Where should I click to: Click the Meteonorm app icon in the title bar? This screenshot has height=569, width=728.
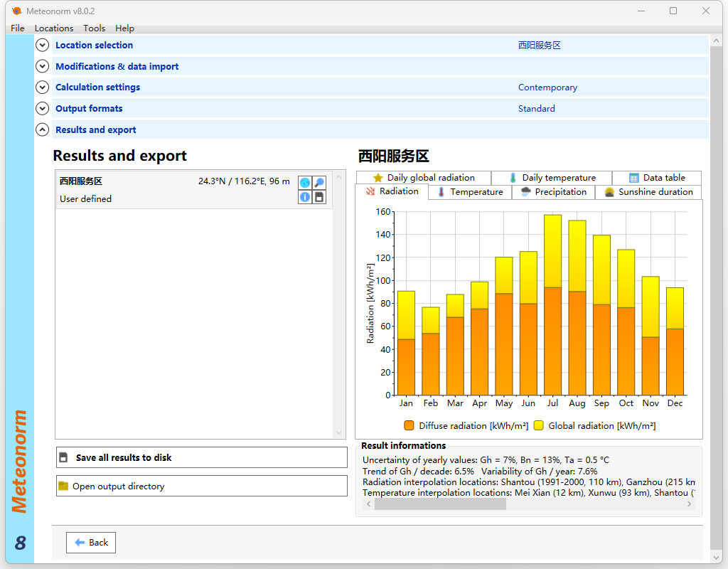coord(17,11)
